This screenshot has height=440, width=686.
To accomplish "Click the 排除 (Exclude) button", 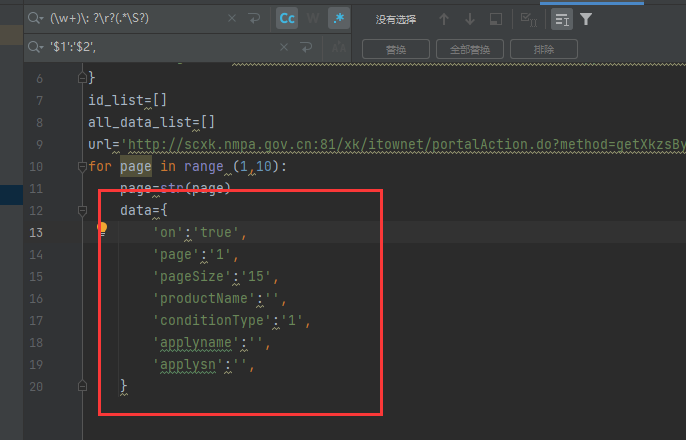I will (x=544, y=49).
